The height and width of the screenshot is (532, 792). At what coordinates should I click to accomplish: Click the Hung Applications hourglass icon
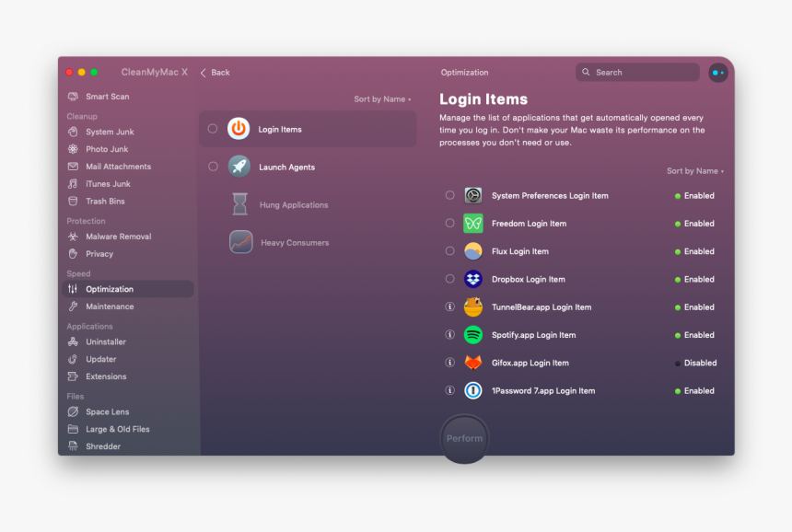tap(240, 204)
